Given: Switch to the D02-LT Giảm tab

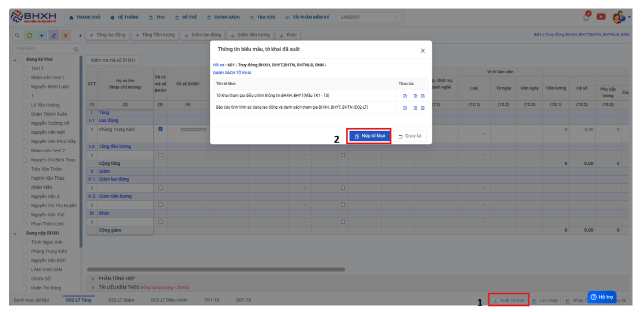Looking at the screenshot, I should (x=121, y=300).
